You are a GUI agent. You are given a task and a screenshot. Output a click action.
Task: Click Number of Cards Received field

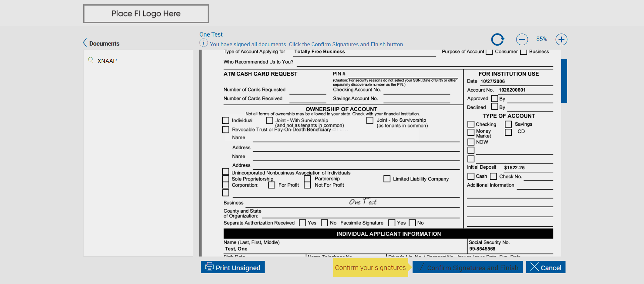click(x=308, y=99)
